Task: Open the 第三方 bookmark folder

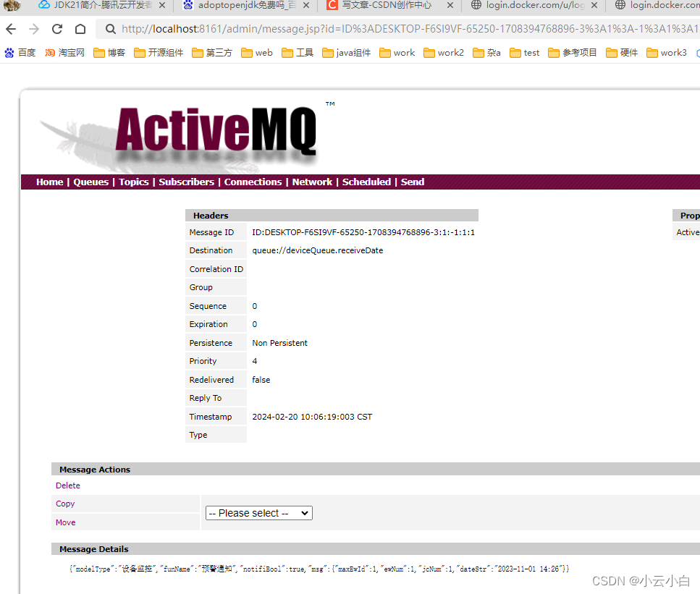Action: click(212, 53)
